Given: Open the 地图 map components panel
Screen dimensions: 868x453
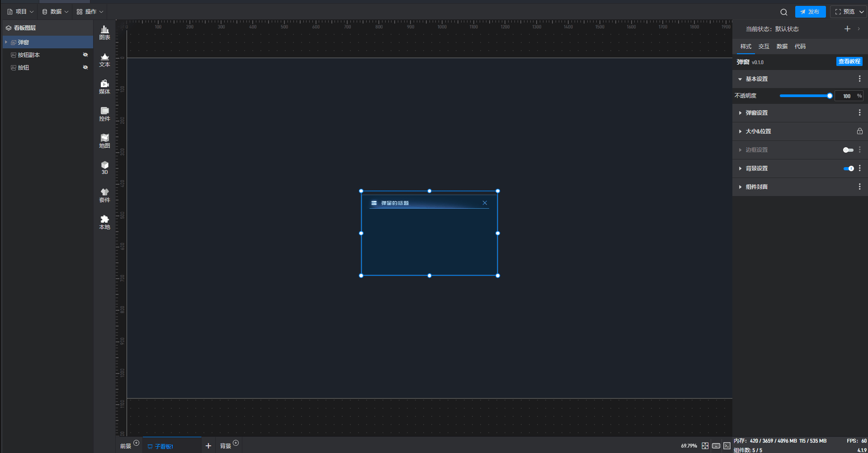Looking at the screenshot, I should 104,141.
